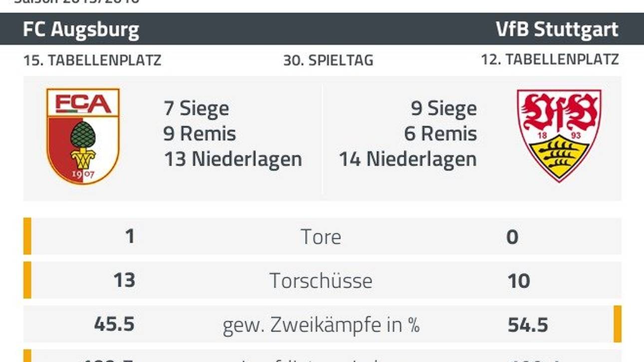Select the Torschüsse row label
The image size is (644, 362).
tap(321, 281)
